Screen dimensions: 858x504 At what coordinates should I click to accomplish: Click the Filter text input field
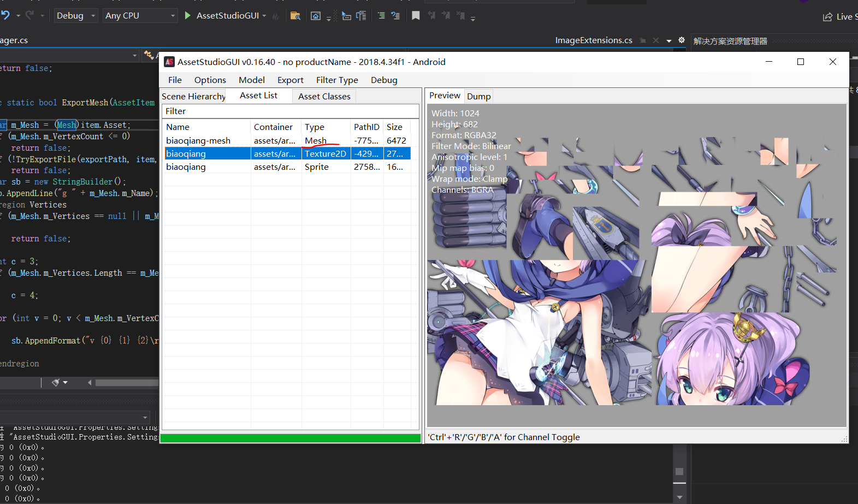point(291,111)
